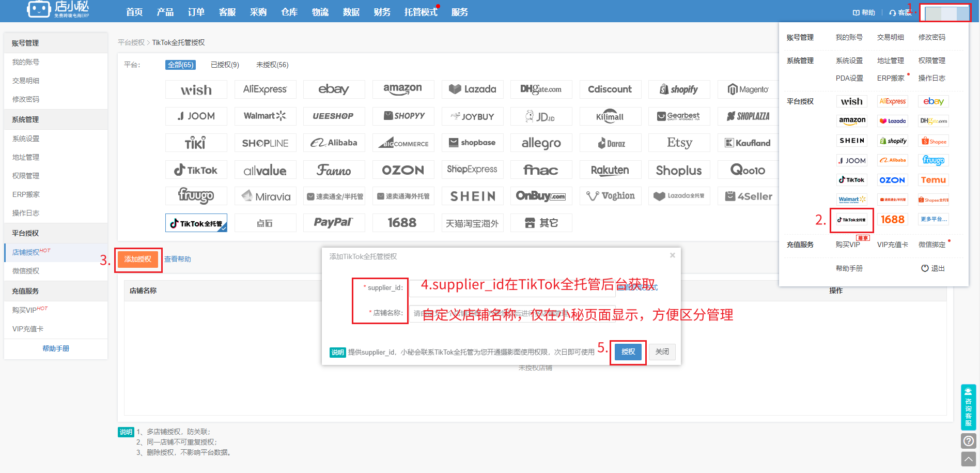The height and width of the screenshot is (473, 980).
Task: Select the Lazada platform tile in main grid
Action: point(472,89)
